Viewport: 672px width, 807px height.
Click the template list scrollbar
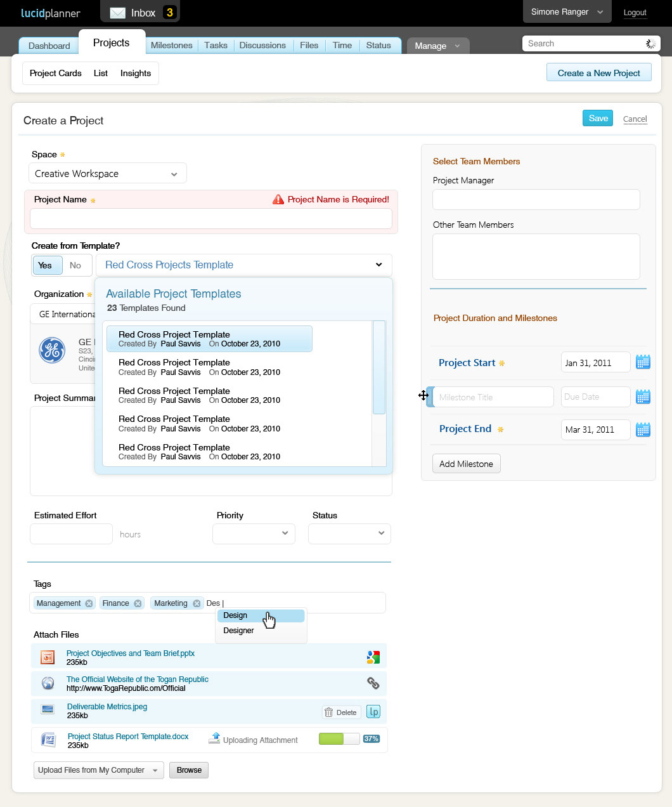(x=379, y=368)
